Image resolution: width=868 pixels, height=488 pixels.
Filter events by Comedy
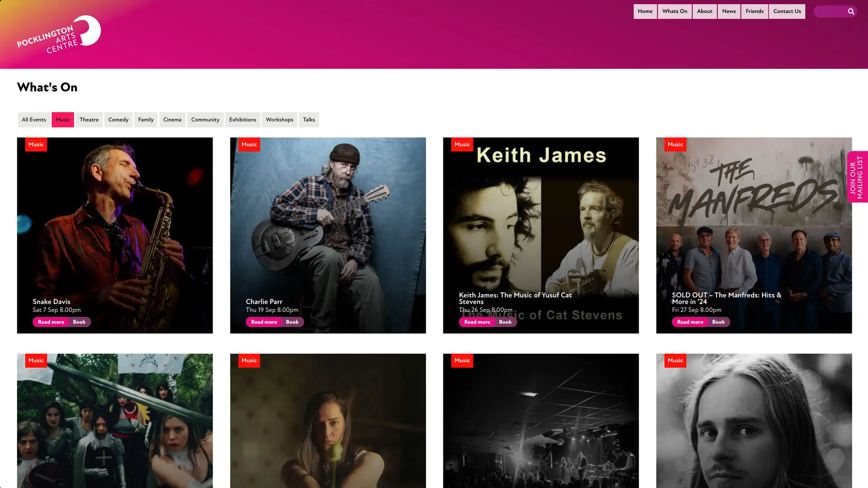click(x=118, y=120)
